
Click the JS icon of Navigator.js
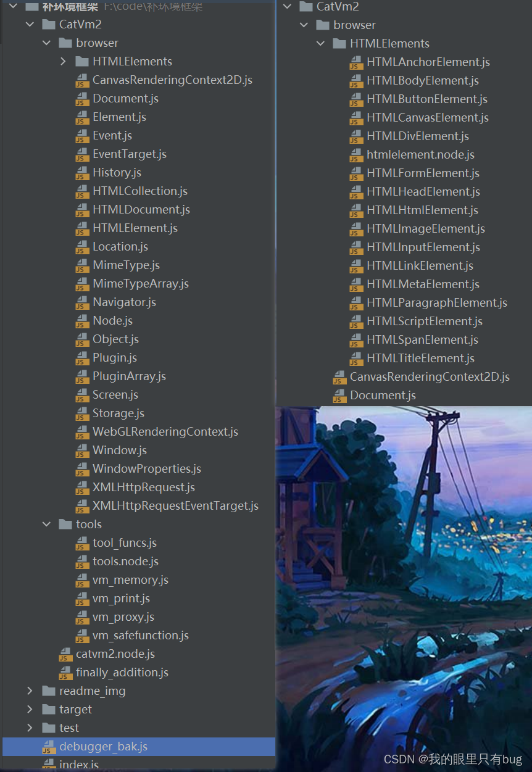(x=82, y=303)
